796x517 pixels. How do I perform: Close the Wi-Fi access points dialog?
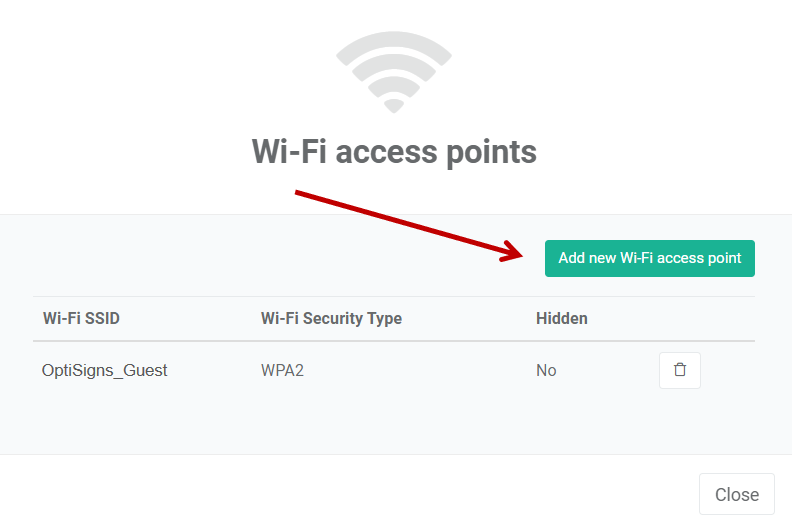(737, 494)
